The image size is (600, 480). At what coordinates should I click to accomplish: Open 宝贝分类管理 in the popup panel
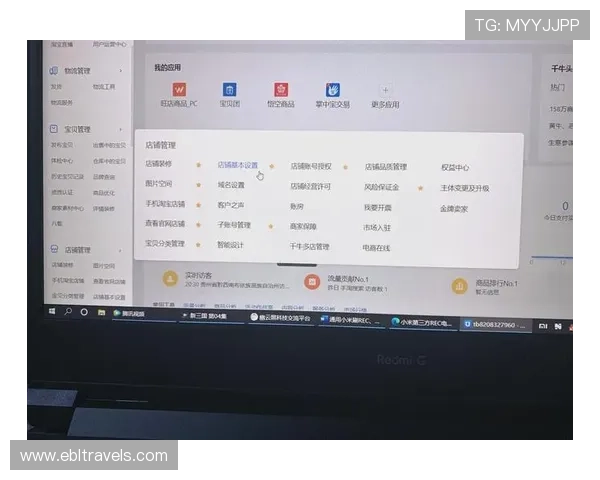[165, 243]
